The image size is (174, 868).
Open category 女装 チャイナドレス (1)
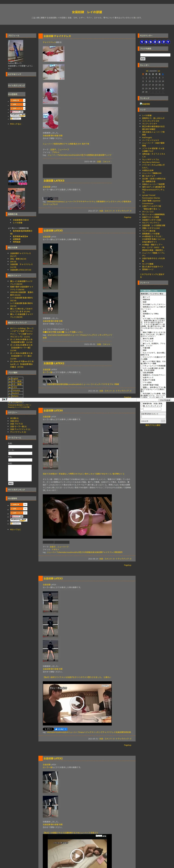click(x=20, y=429)
